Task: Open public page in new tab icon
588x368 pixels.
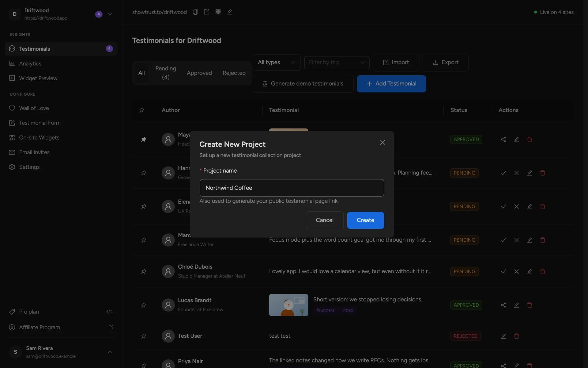Action: (x=207, y=12)
